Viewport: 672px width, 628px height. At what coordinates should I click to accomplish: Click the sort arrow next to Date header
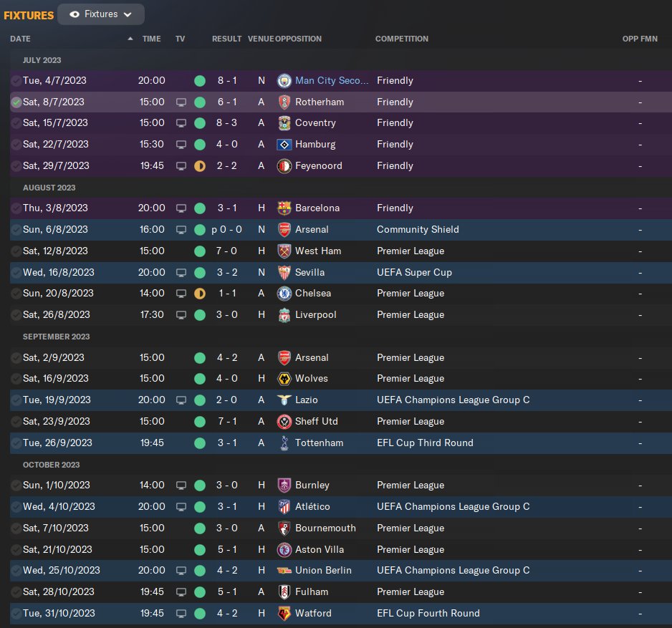click(x=130, y=39)
